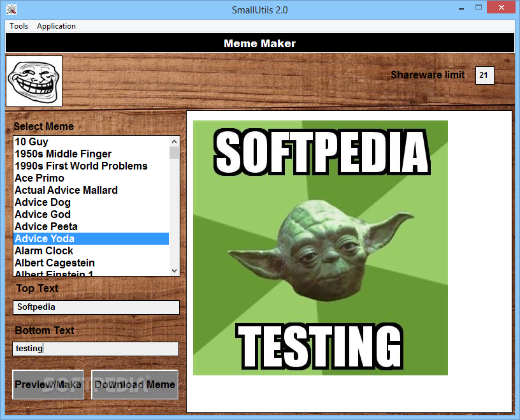Screen dimensions: 520x420
Task: Click the Download Meme button
Action: (134, 384)
